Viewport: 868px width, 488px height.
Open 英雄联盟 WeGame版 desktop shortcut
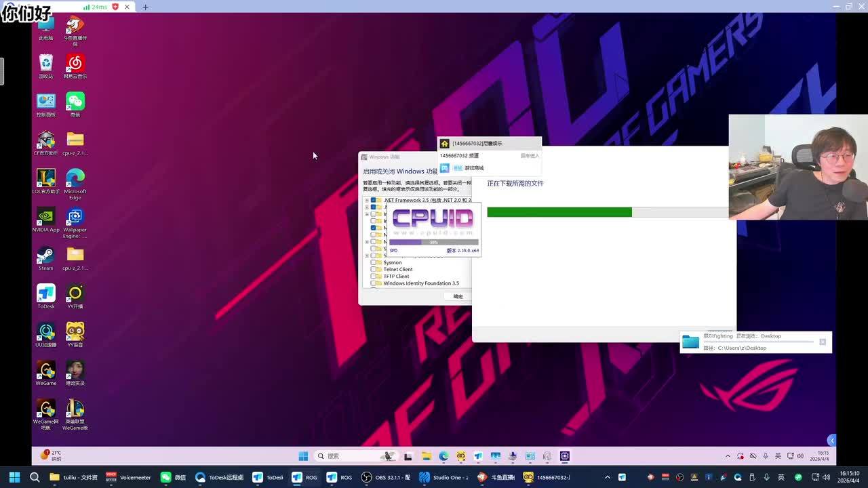point(75,415)
